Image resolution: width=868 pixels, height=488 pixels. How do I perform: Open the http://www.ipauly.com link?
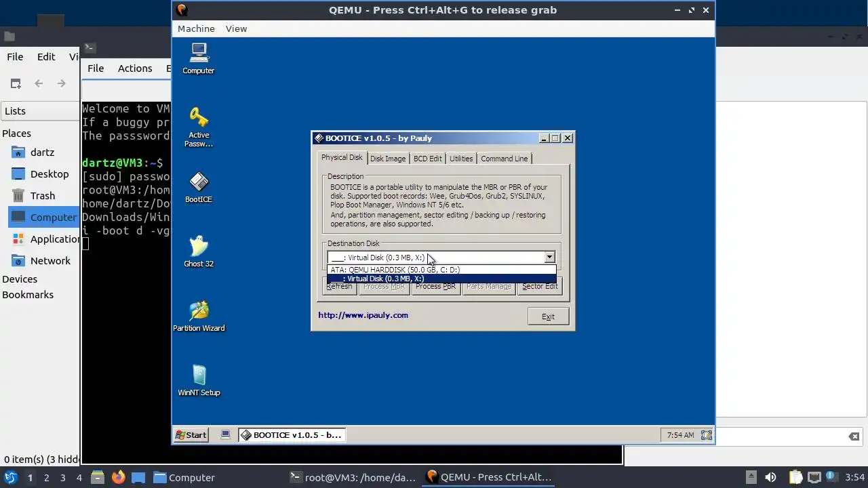click(x=363, y=315)
